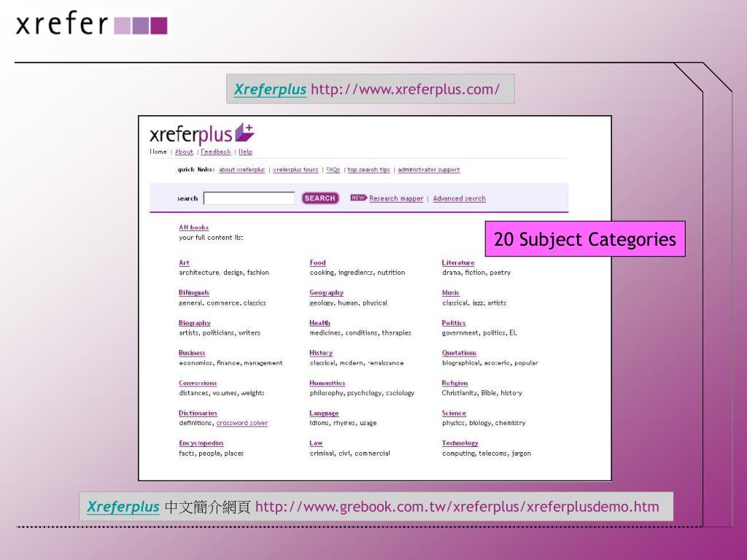Open the Food category
Viewport: 747px width, 560px height.
[x=318, y=262]
